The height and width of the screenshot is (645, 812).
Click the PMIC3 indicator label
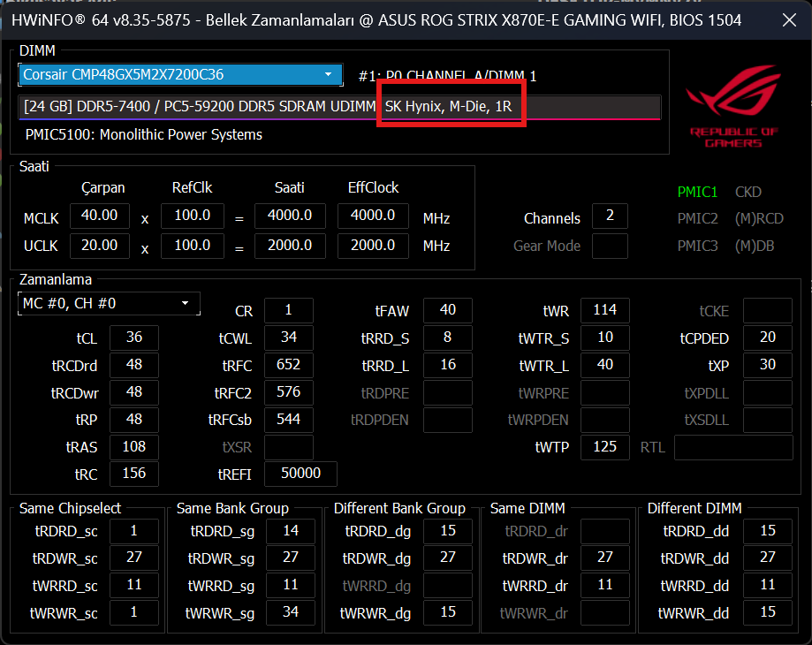[x=697, y=246]
